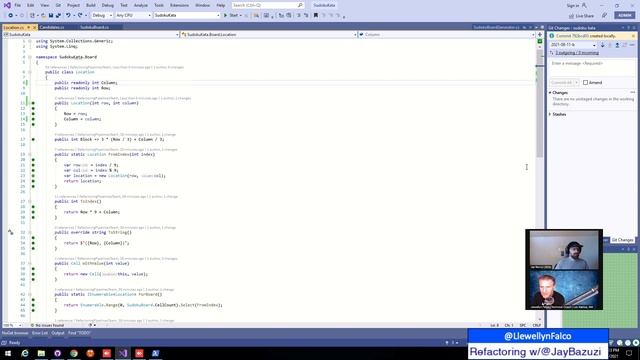Start debugging with the Start button

231,16
